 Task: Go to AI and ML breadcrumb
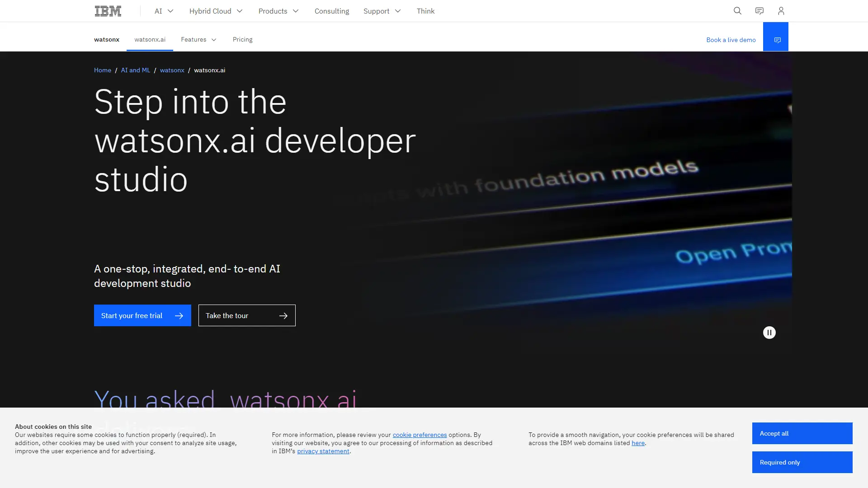pyautogui.click(x=135, y=70)
